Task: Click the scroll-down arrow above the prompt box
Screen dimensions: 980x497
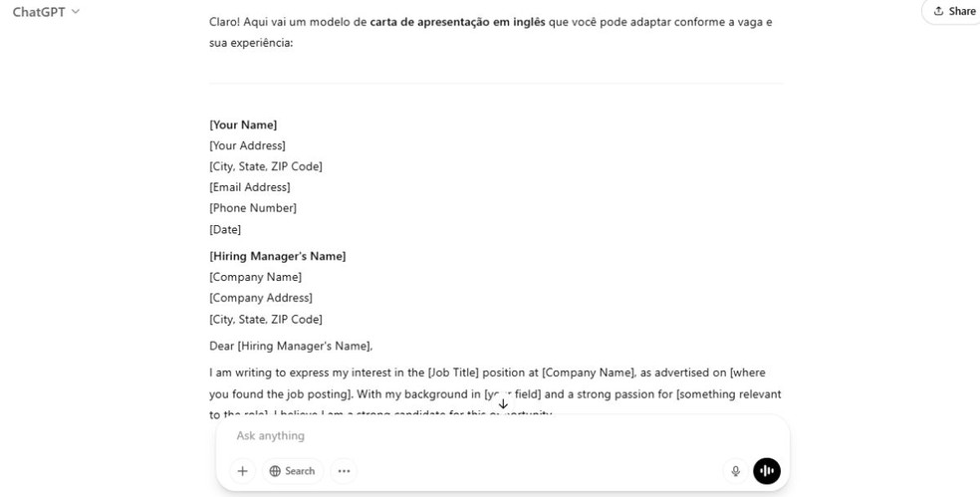Action: [x=503, y=404]
